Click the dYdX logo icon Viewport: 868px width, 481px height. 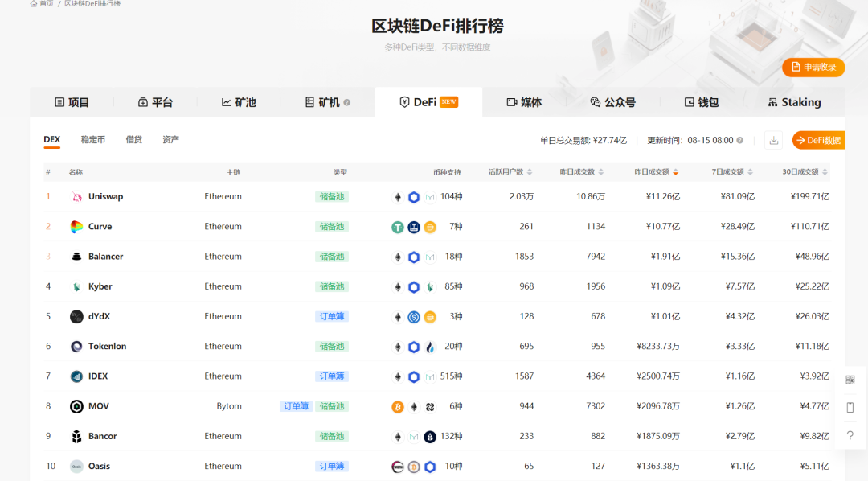76,316
